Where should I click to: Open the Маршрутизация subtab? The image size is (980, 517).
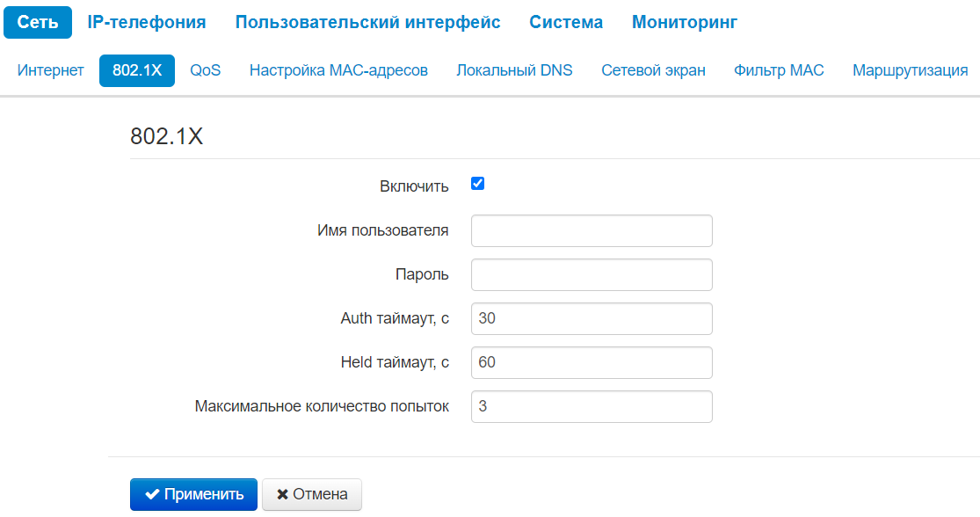(x=910, y=70)
